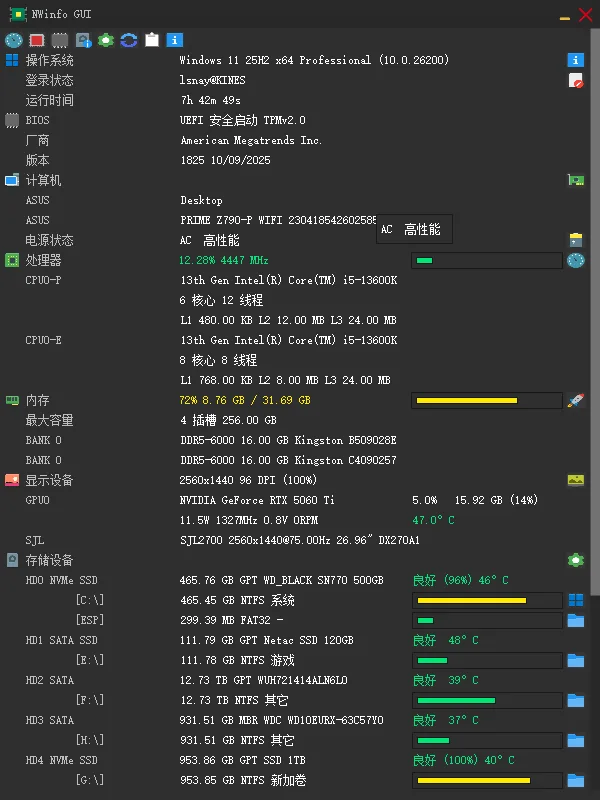Click the blue info icon on 操作系统 row

[x=576, y=60]
